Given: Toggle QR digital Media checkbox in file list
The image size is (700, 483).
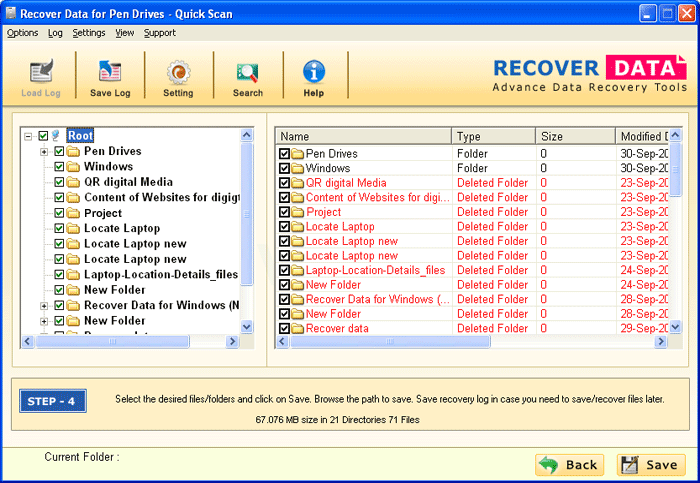Looking at the screenshot, I should point(285,183).
